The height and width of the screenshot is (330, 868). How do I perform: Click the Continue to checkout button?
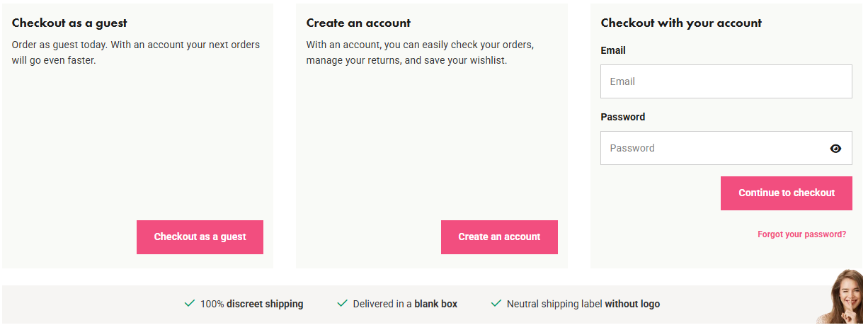(x=787, y=193)
